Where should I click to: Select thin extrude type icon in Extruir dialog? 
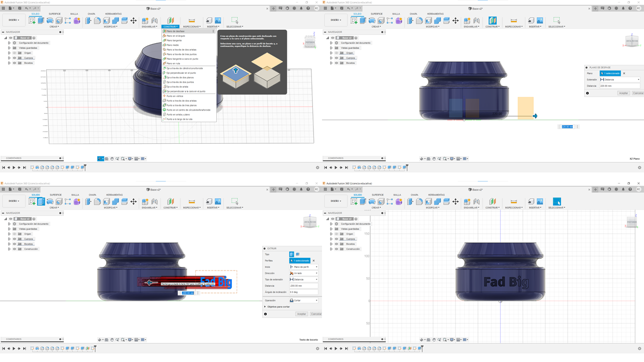[298, 254]
